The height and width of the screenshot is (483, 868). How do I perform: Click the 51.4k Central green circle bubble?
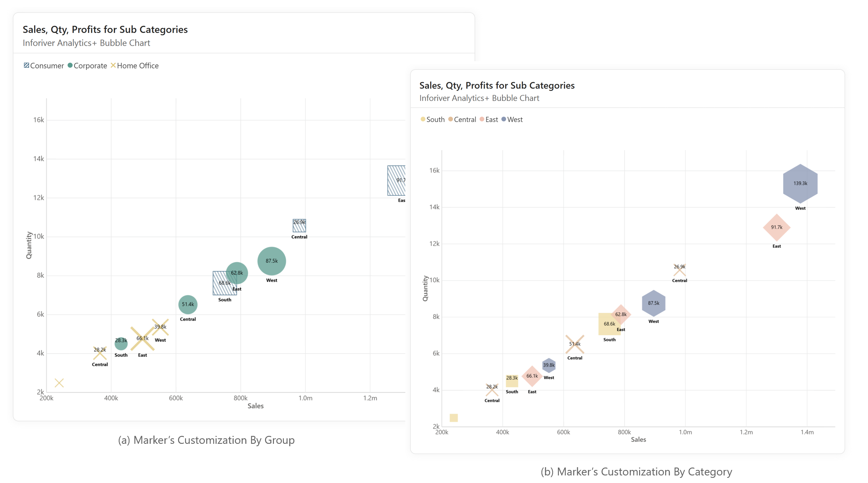[x=188, y=305]
